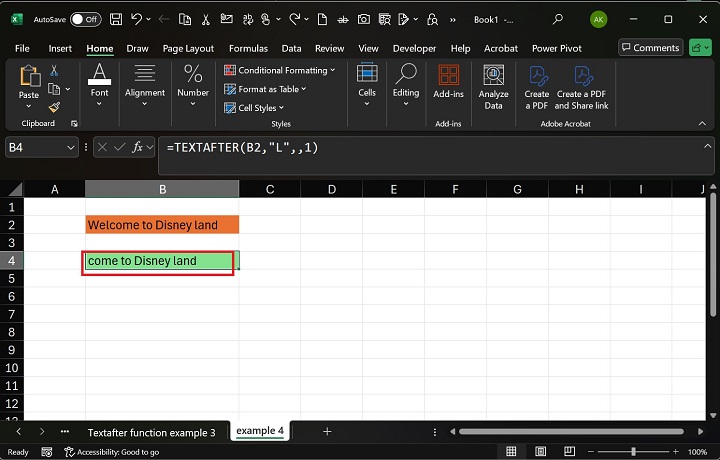Switch to Page Break Preview view

point(570,452)
